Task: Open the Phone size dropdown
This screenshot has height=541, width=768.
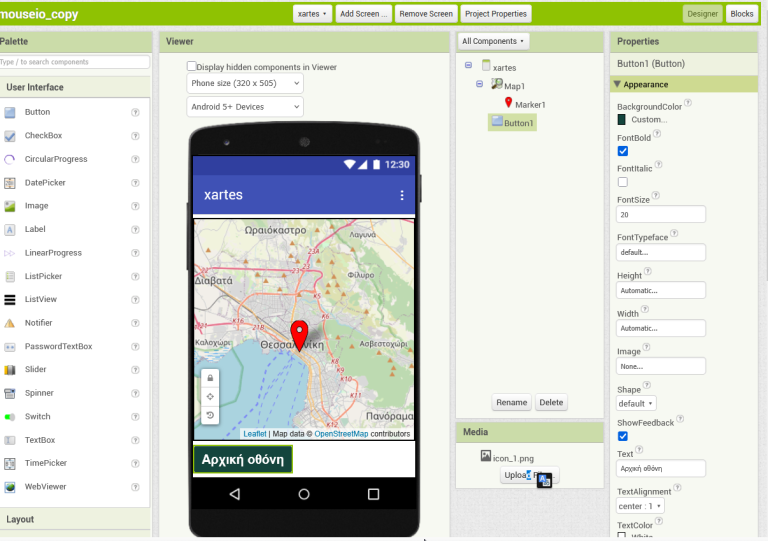Action: pyautogui.click(x=245, y=83)
